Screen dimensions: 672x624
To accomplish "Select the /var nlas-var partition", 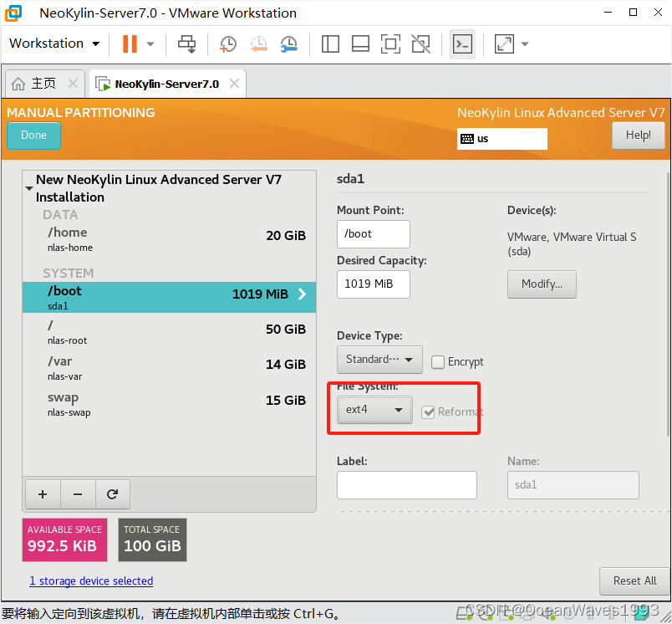I will (x=170, y=368).
